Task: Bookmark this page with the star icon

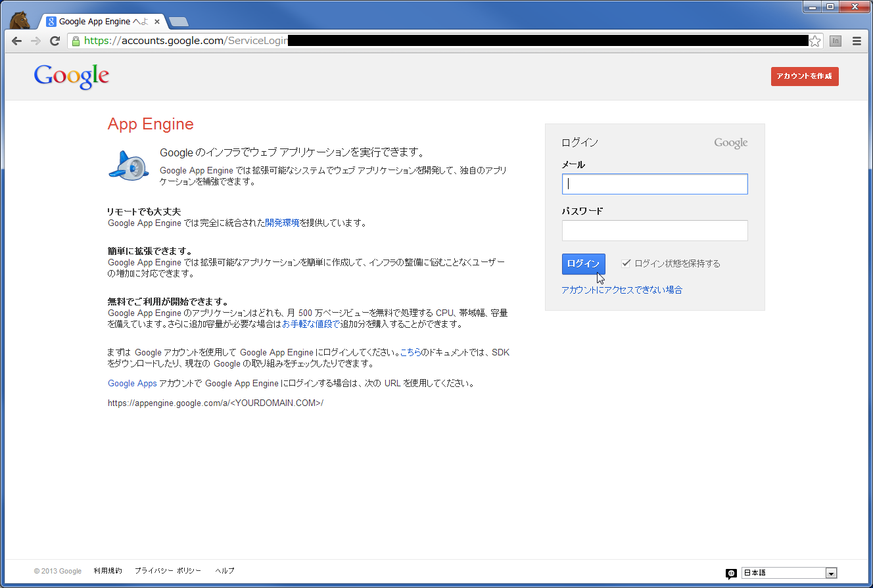Action: pyautogui.click(x=814, y=41)
